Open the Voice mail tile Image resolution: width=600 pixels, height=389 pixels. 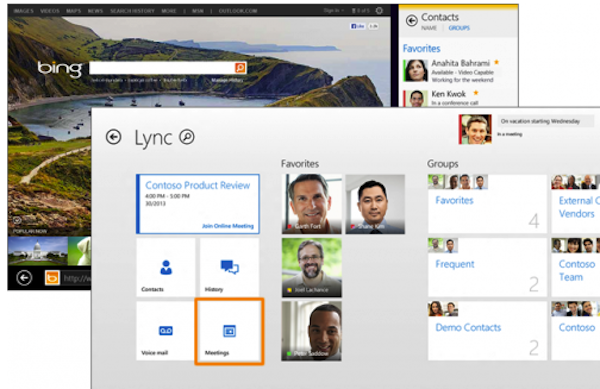point(166,331)
